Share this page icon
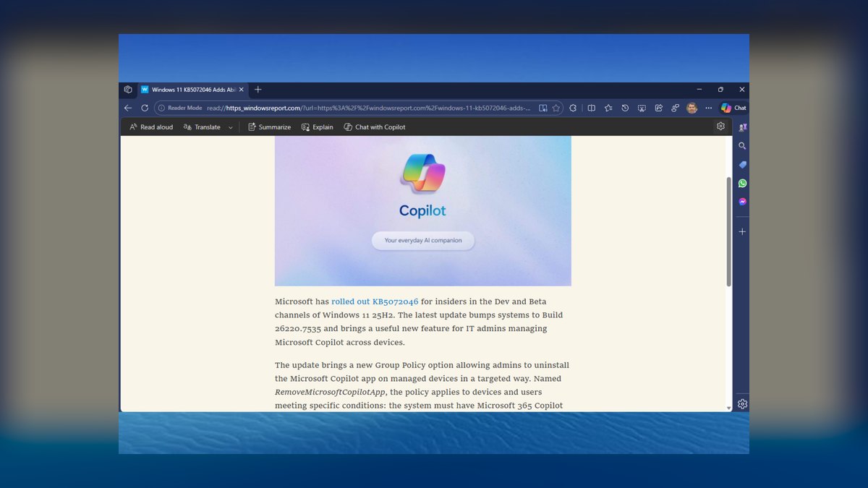This screenshot has height=488, width=868. pyautogui.click(x=659, y=108)
